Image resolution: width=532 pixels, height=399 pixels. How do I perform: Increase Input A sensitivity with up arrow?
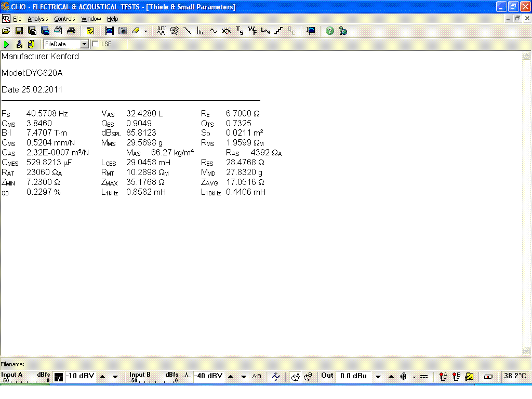tap(102, 377)
